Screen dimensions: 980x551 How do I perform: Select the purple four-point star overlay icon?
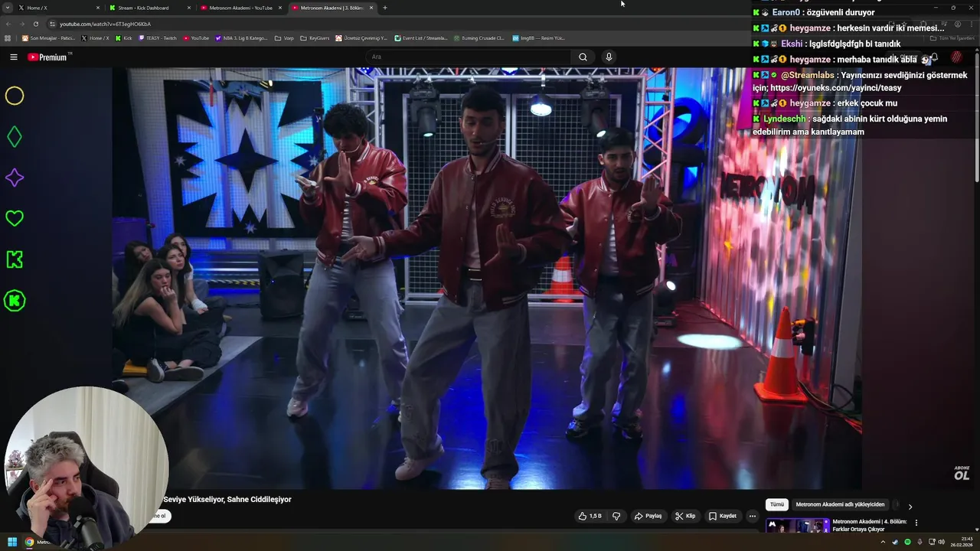click(x=15, y=178)
